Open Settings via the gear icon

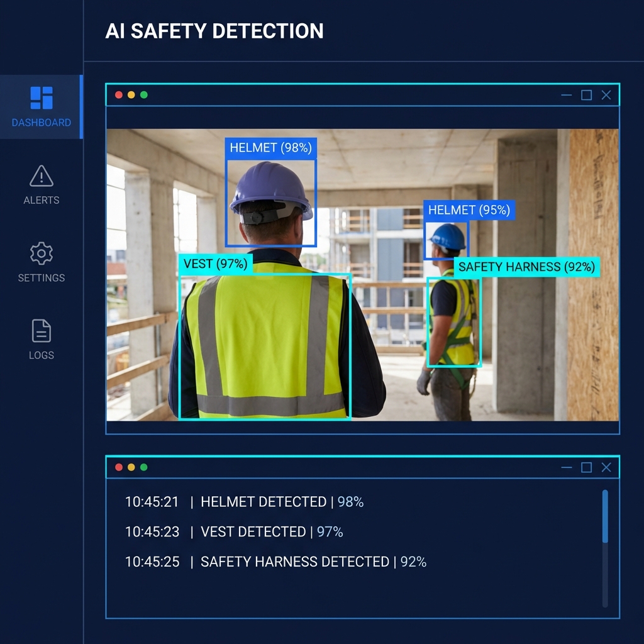[x=41, y=253]
